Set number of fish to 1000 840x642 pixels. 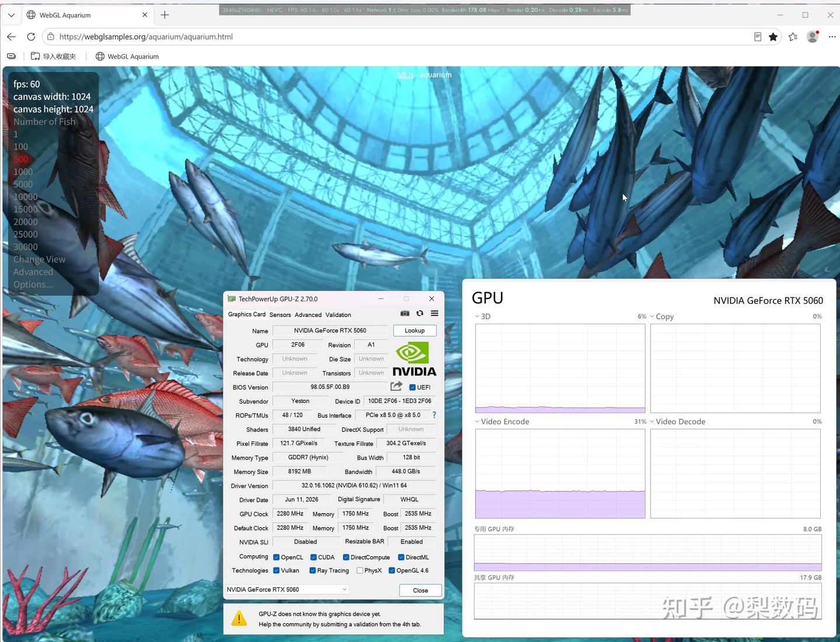23,172
